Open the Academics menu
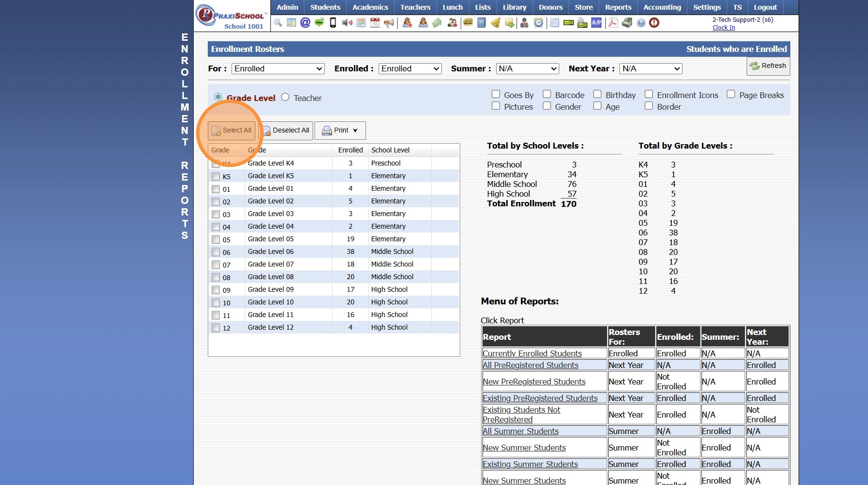This screenshot has height=485, width=868. coord(370,7)
